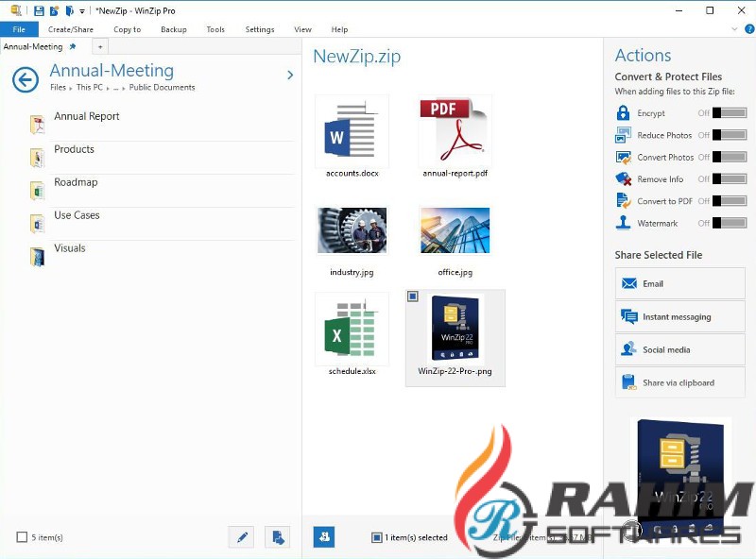Open the Backup tab

pos(174,29)
